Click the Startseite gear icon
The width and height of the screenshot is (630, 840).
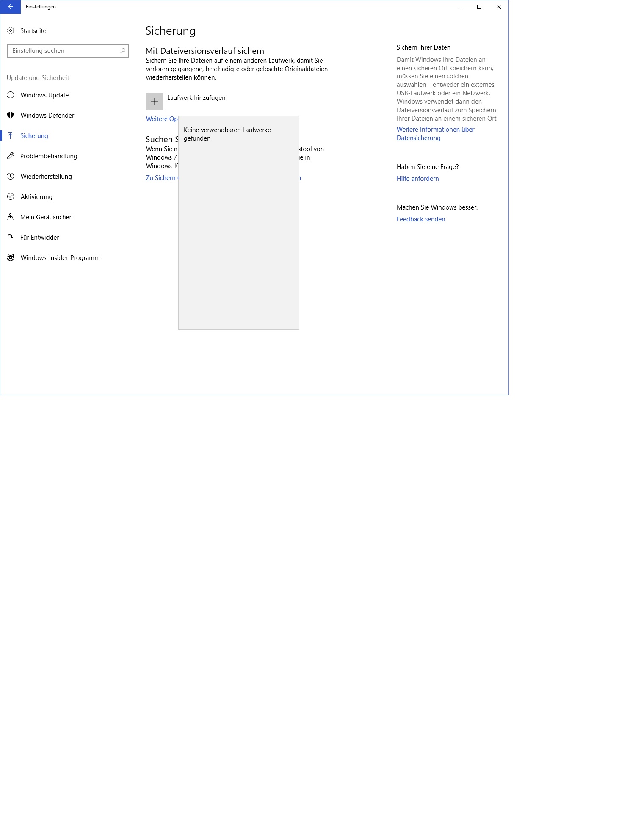tap(11, 30)
